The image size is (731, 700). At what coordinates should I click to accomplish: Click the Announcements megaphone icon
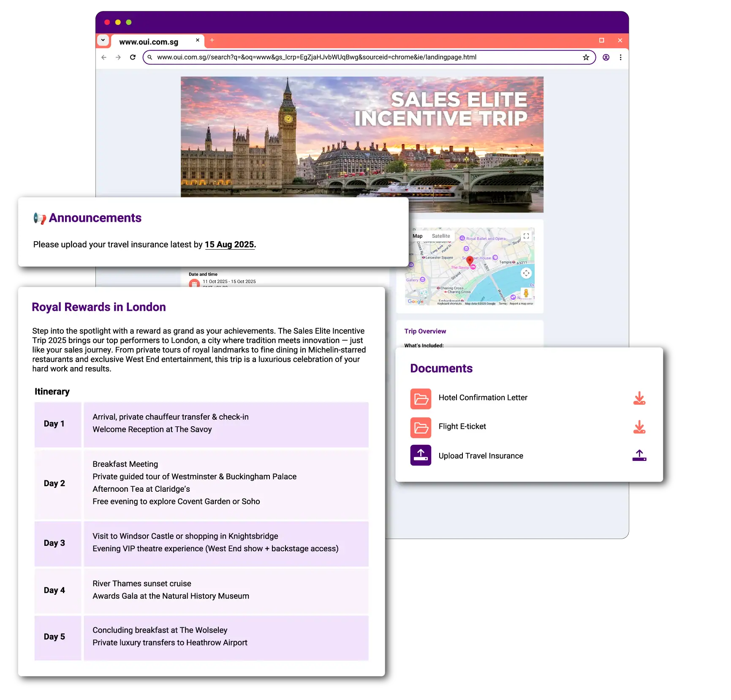pyautogui.click(x=40, y=218)
